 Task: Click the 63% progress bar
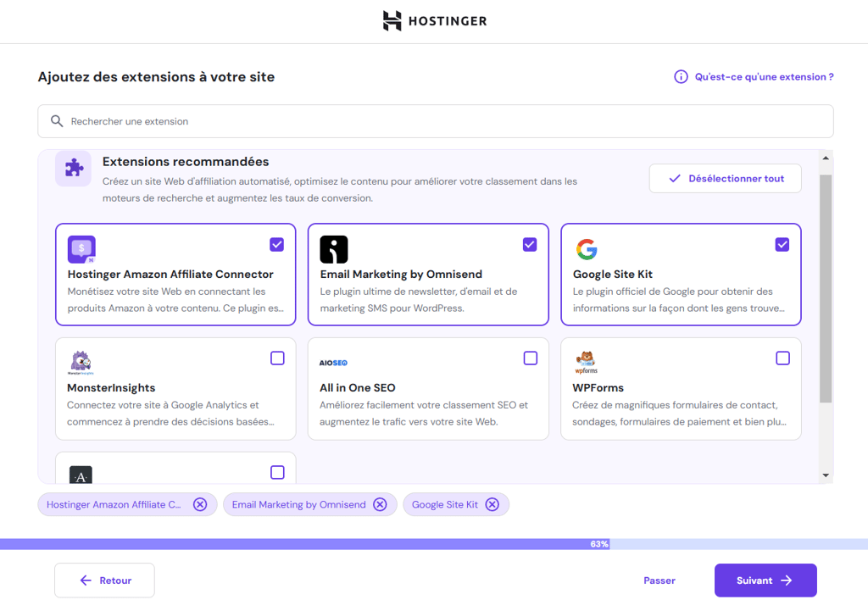434,544
